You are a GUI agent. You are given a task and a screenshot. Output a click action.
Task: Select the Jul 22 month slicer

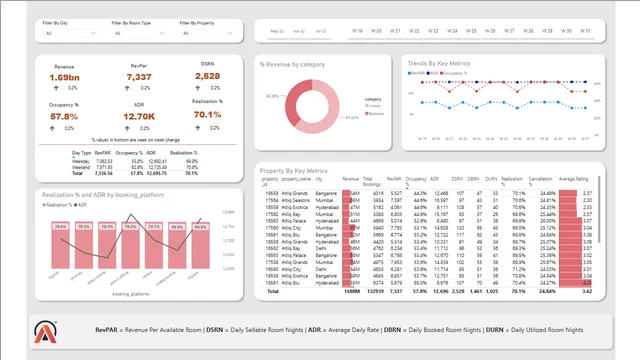(321, 31)
